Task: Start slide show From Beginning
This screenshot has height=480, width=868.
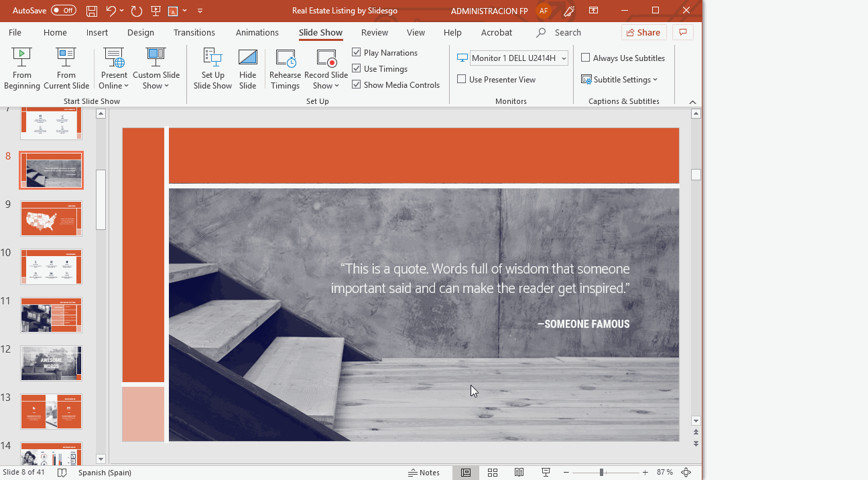Action: [22, 68]
